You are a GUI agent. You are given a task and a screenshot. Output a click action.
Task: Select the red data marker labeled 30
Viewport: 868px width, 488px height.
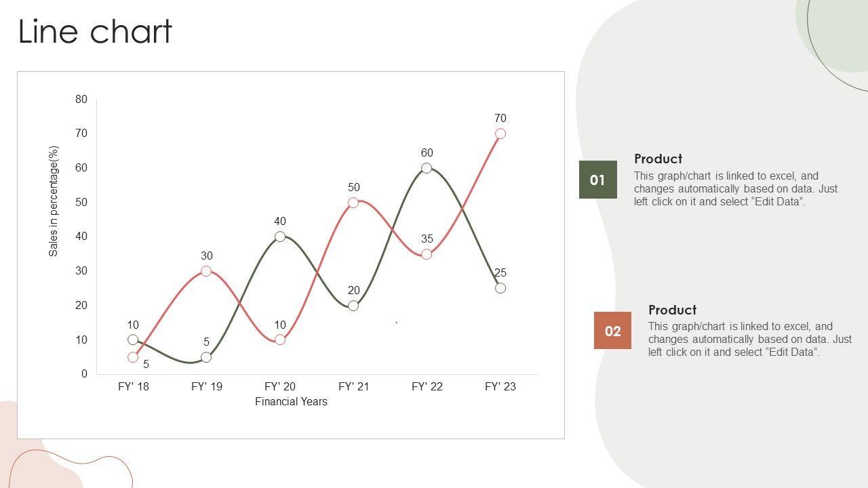(206, 271)
